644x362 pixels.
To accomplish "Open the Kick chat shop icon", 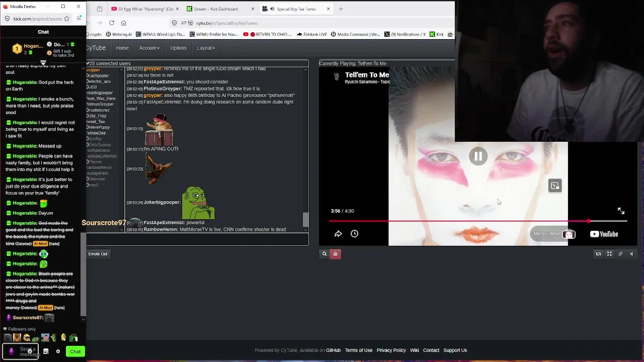I will coord(46,351).
